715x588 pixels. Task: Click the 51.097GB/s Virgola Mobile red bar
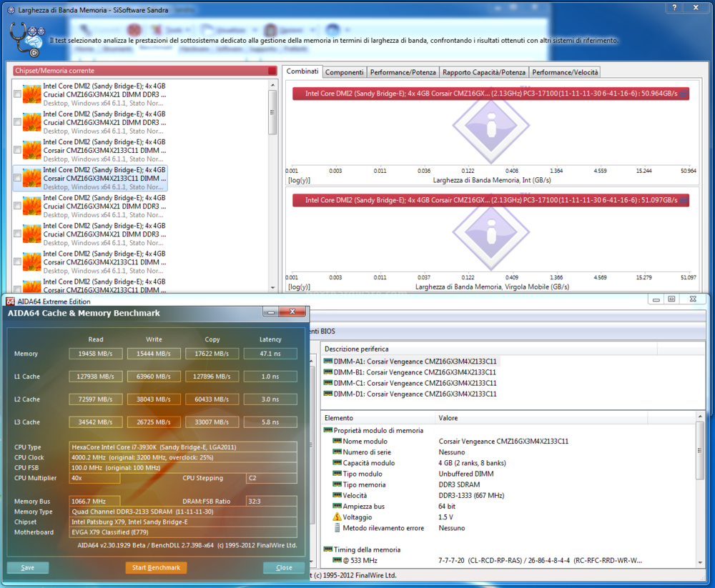(x=490, y=200)
